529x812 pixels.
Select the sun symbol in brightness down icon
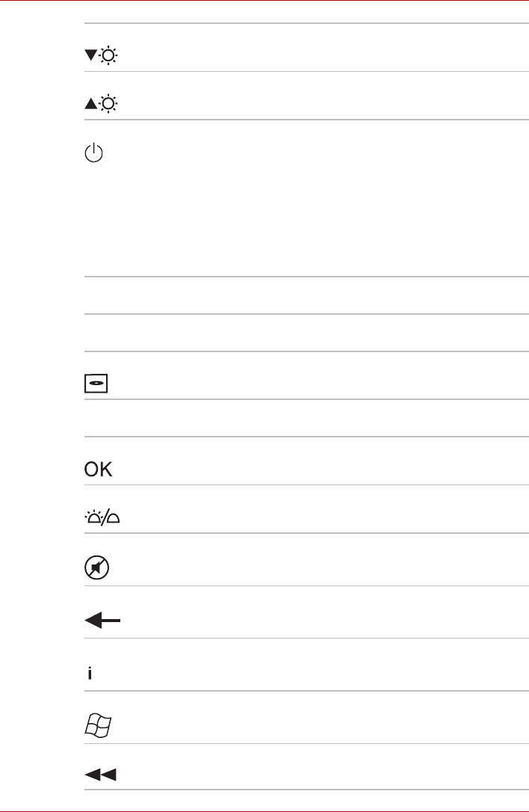pyautogui.click(x=108, y=55)
